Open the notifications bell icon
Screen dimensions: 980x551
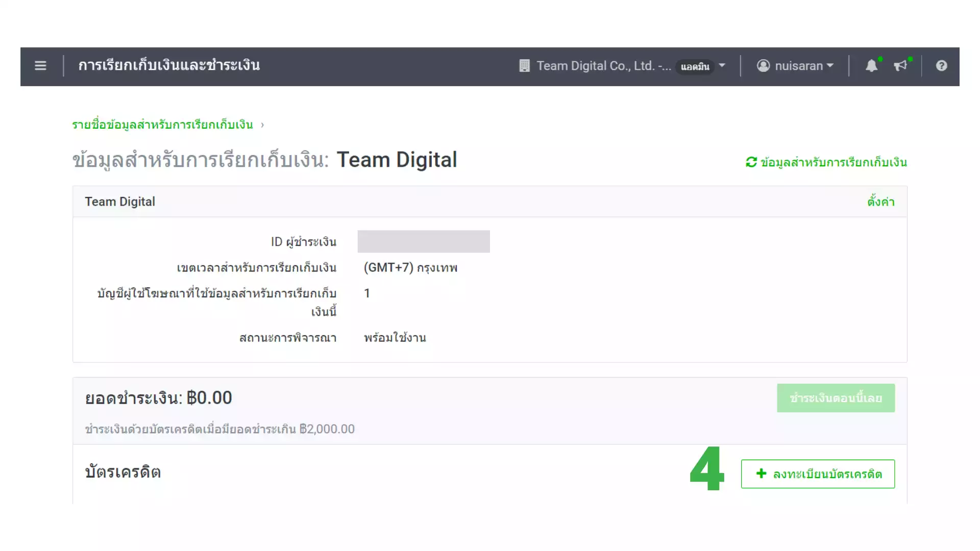pos(872,66)
